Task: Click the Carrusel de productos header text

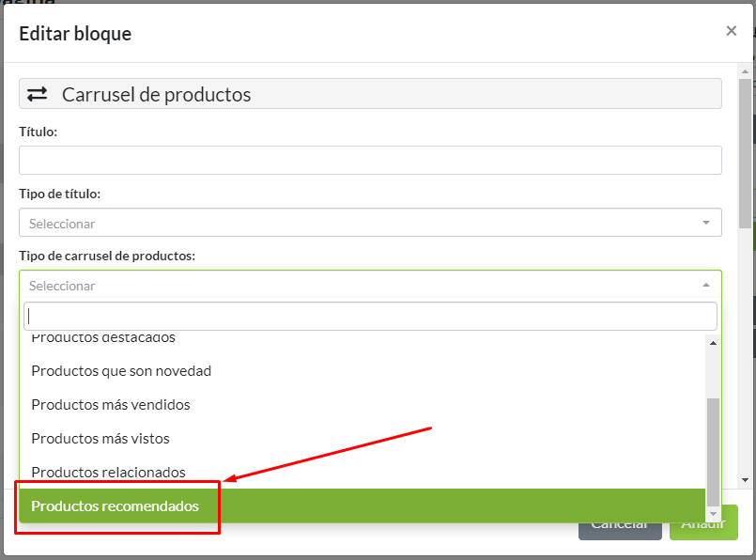Action: click(x=156, y=94)
